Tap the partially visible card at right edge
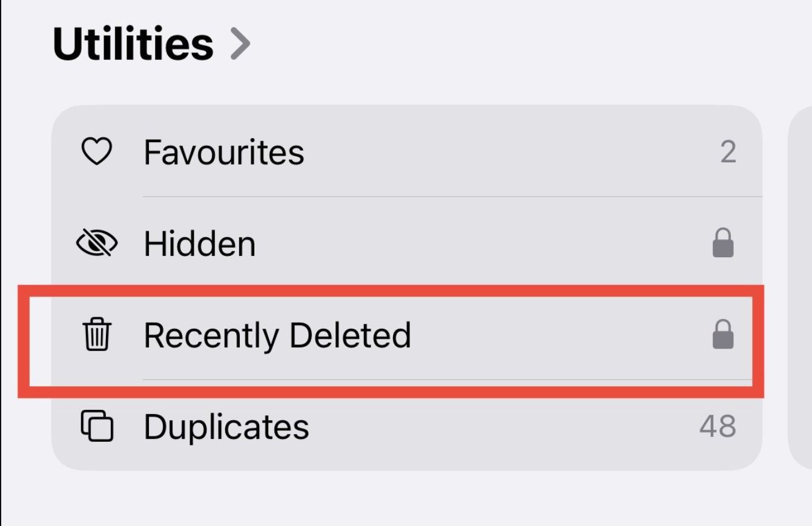 coord(800,288)
